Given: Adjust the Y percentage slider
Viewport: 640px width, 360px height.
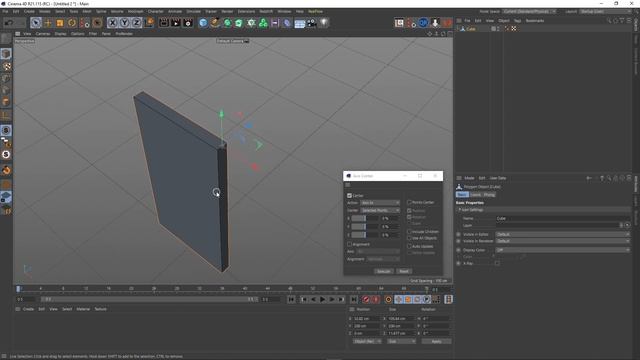Looking at the screenshot, I should [364, 227].
